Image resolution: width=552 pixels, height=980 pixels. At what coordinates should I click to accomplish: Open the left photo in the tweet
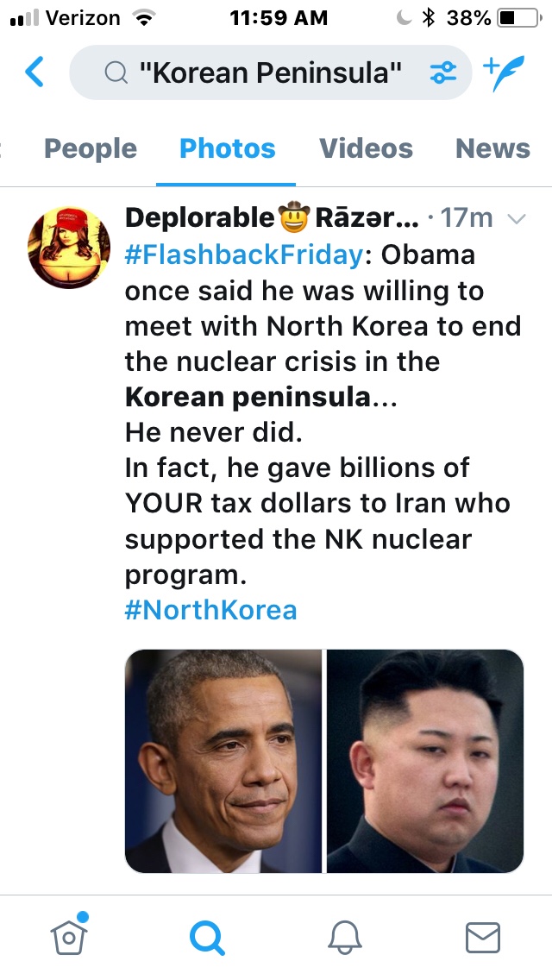pyautogui.click(x=223, y=761)
